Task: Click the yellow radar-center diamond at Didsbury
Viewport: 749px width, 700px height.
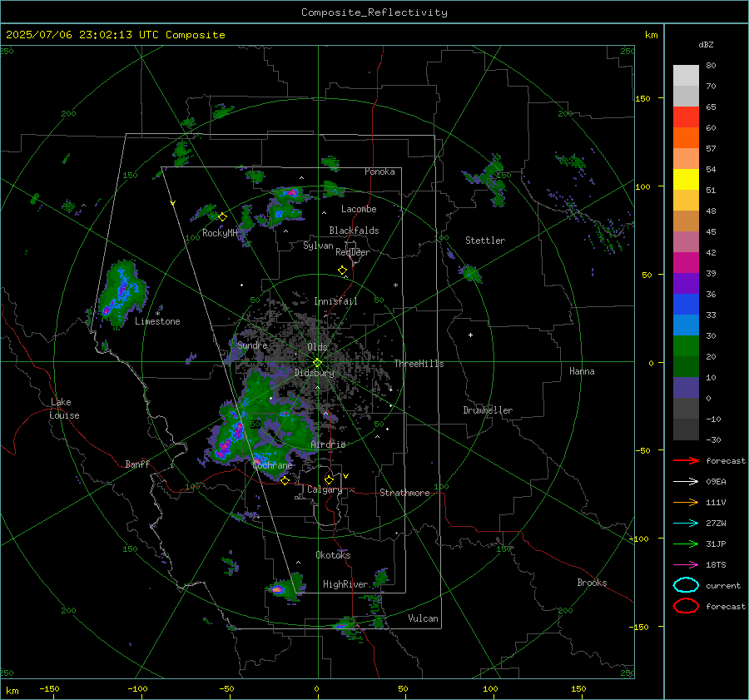Action: coord(317,363)
